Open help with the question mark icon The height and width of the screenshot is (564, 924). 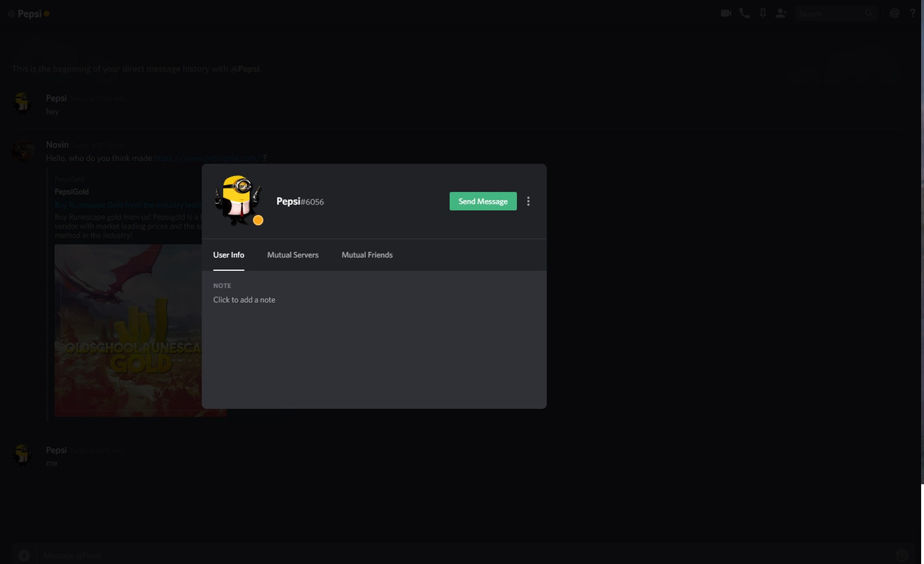pos(912,13)
